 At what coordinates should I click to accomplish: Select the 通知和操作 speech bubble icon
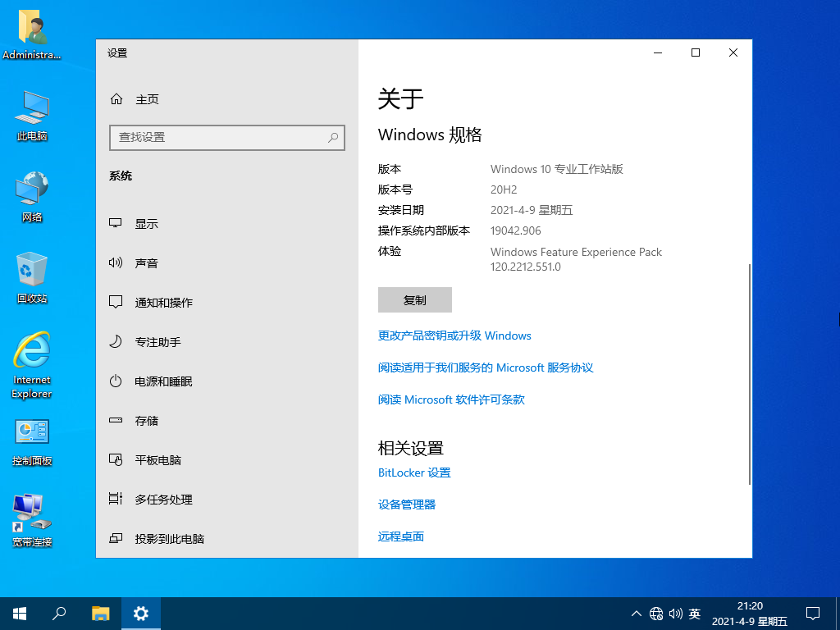point(115,302)
